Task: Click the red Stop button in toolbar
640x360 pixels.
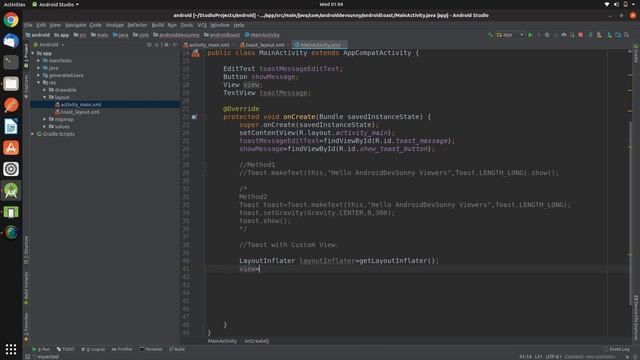Action: coord(580,35)
